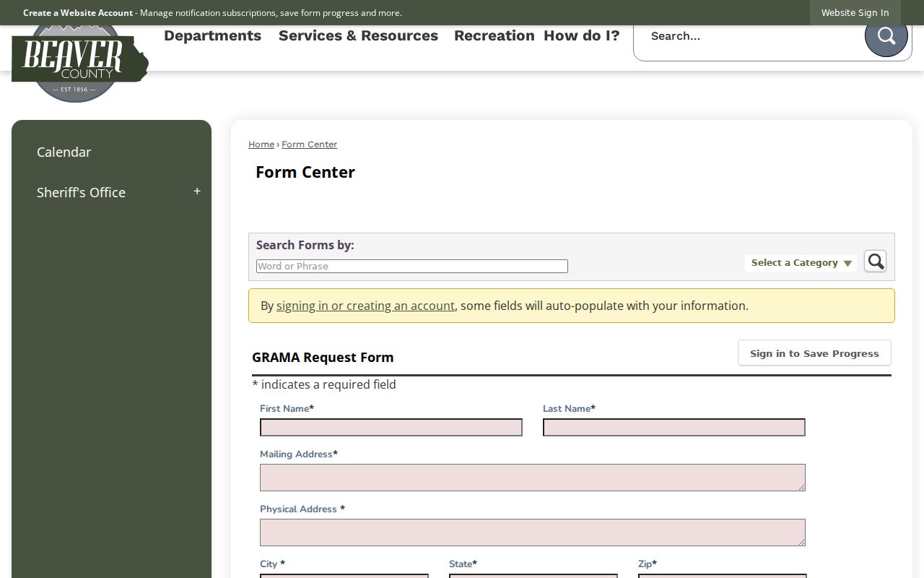The width and height of the screenshot is (924, 578).
Task: Focus the Physical Address field
Action: [533, 532]
